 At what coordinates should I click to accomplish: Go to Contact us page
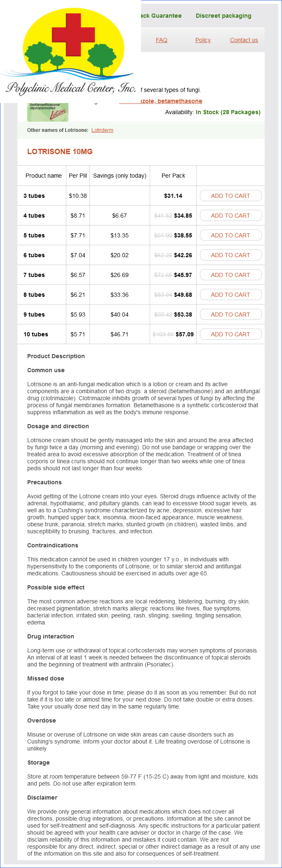point(244,40)
